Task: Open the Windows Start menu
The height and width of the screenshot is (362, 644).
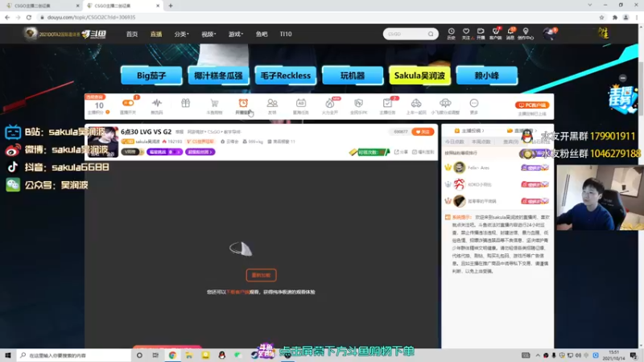Action: pyautogui.click(x=8, y=355)
